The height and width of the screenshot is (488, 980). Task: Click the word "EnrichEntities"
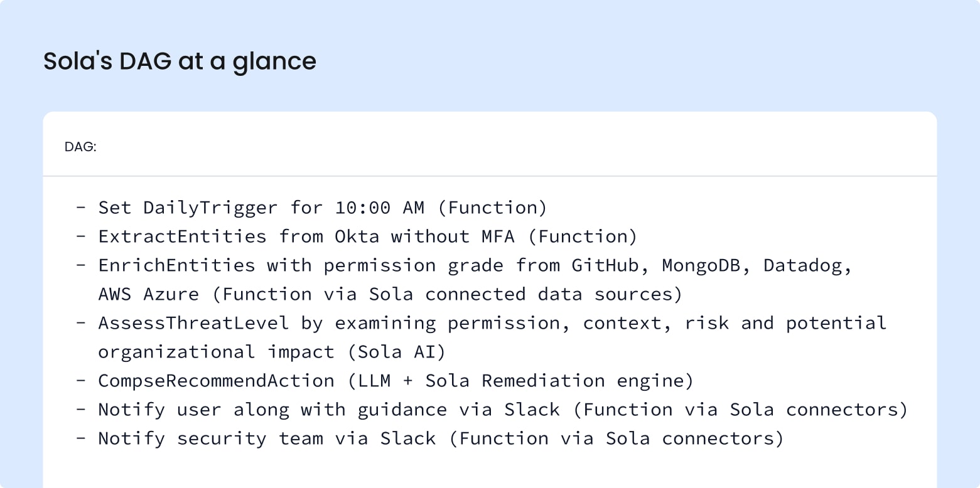click(x=176, y=265)
